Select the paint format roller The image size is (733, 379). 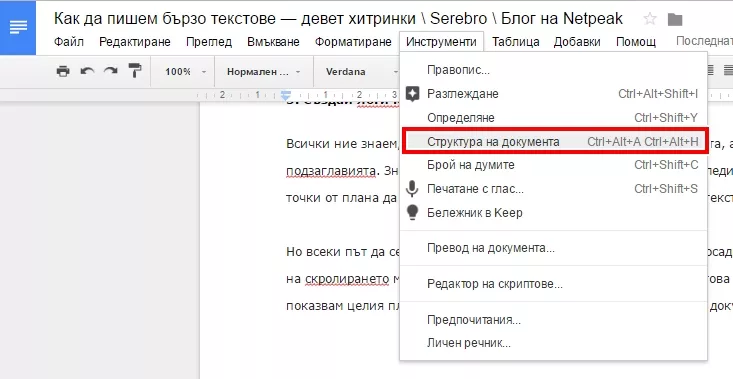click(135, 71)
